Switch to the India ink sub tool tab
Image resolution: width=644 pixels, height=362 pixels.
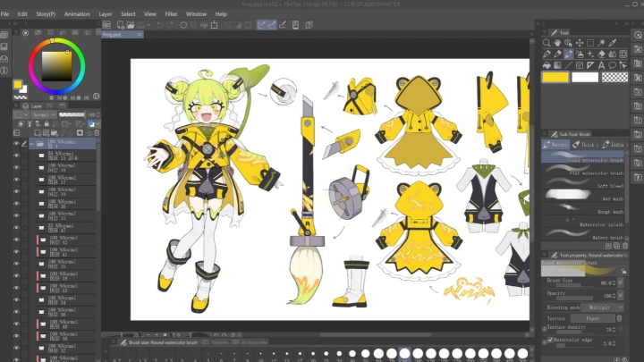(x=614, y=145)
